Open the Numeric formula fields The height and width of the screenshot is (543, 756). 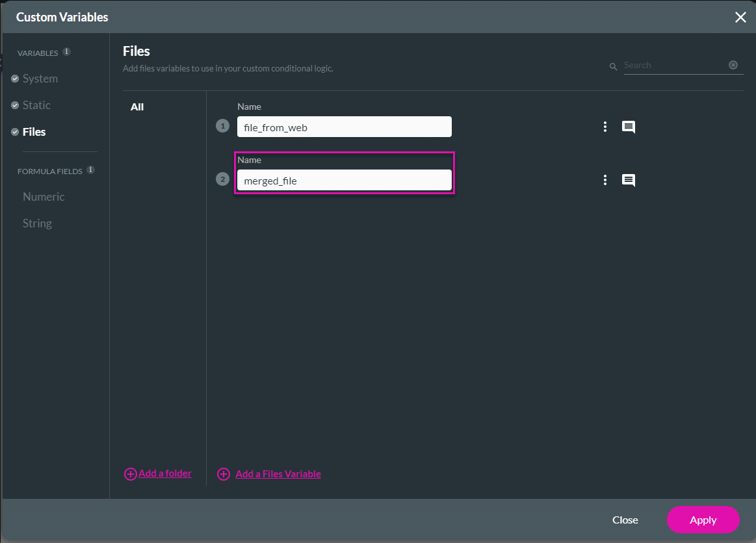[x=44, y=197]
